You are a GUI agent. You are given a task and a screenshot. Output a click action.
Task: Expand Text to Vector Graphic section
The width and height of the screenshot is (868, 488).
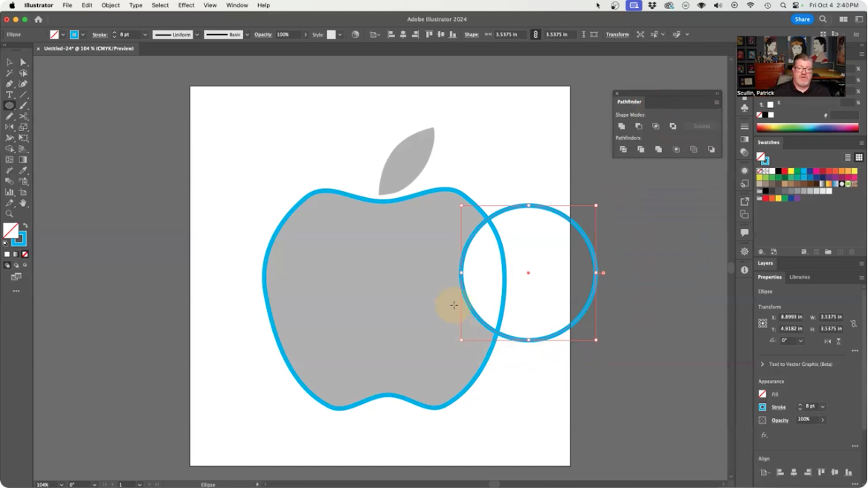tap(762, 365)
